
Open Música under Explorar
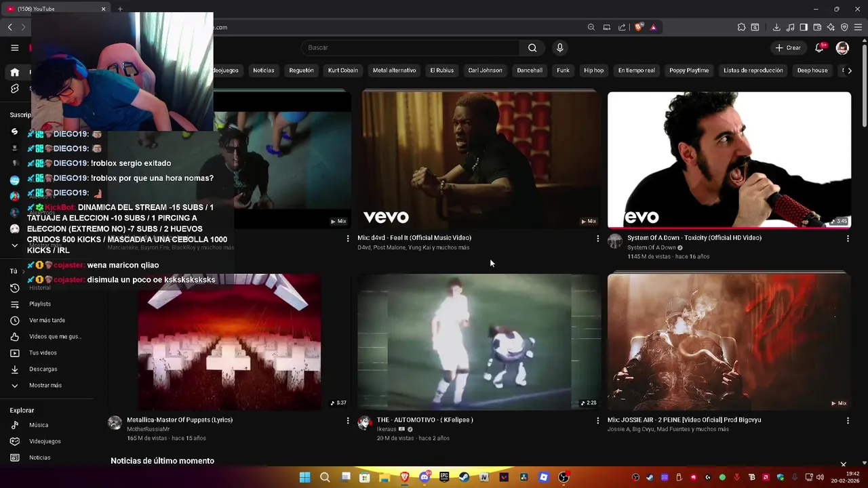39,425
